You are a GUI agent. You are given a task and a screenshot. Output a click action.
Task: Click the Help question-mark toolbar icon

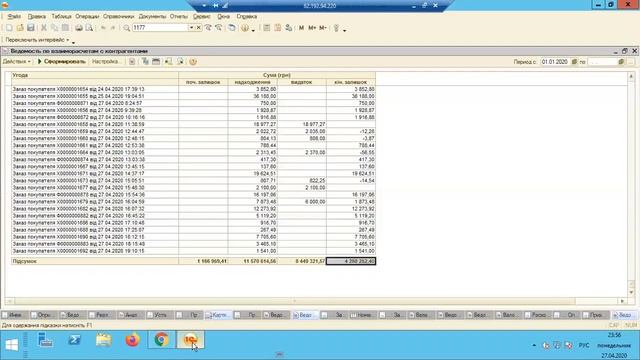pyautogui.click(x=245, y=28)
